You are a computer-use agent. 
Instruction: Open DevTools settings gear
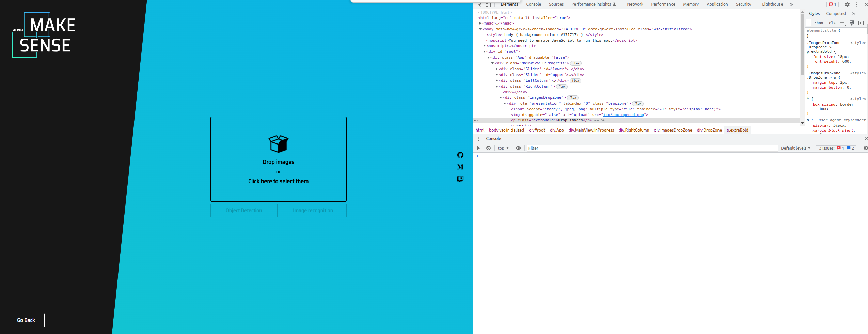(x=848, y=4)
